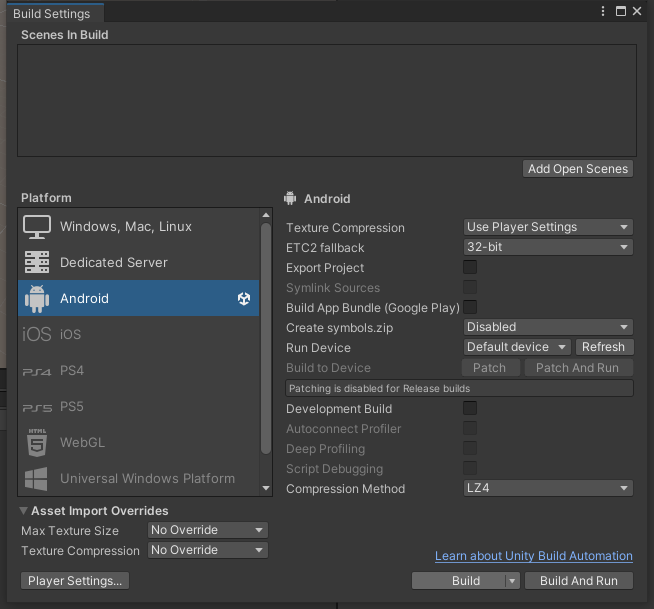Select the Android platform row
Screen dimensions: 654x609
coord(138,298)
